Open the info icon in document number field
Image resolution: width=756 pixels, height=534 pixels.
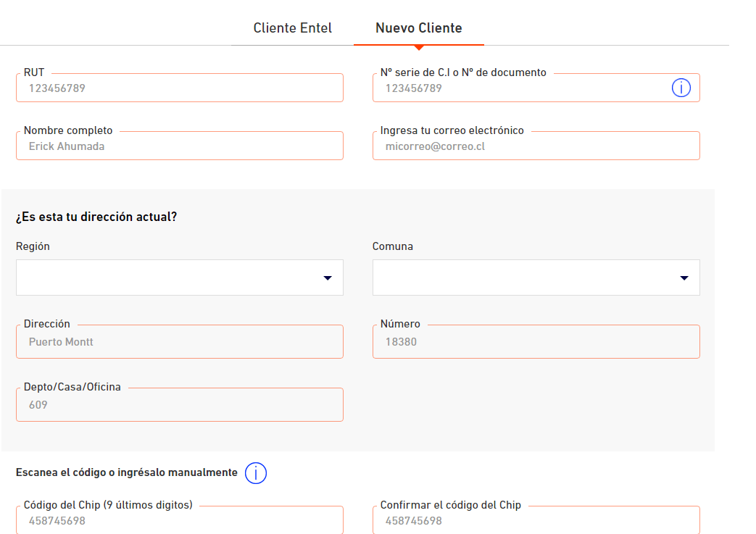point(681,88)
